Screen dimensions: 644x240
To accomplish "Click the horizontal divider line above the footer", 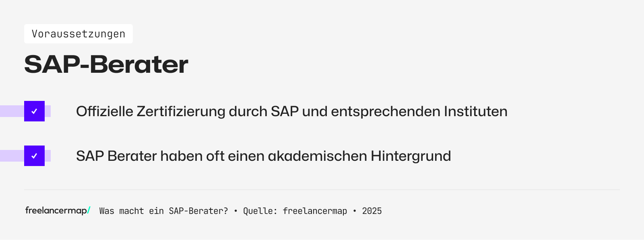I will 322,190.
